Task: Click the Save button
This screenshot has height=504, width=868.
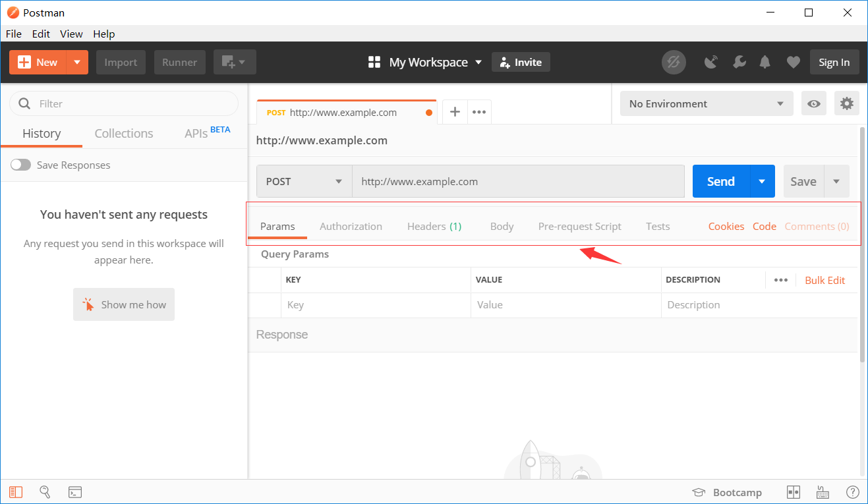Action: (803, 181)
